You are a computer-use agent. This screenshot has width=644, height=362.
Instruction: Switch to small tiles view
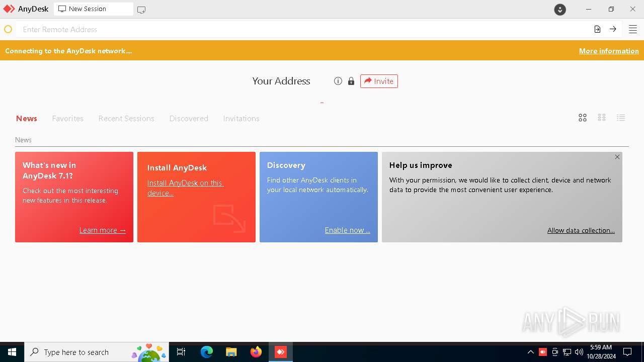coord(602,118)
